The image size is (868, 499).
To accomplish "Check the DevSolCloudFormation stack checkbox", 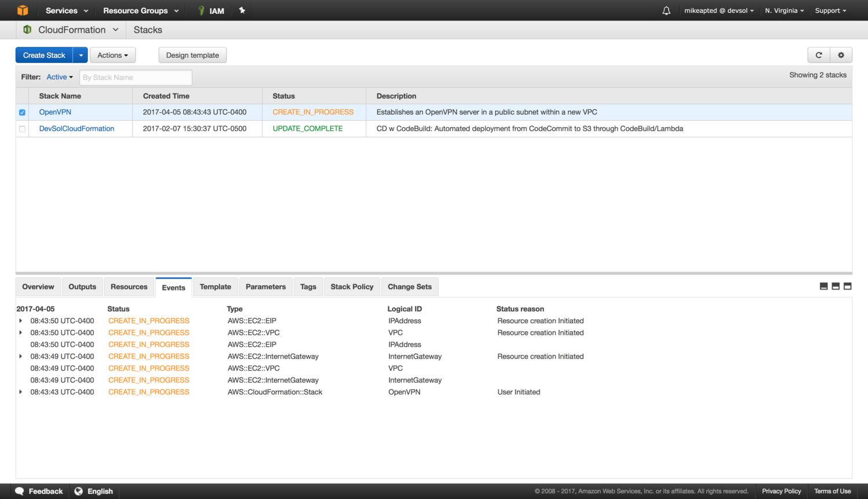I will click(22, 129).
